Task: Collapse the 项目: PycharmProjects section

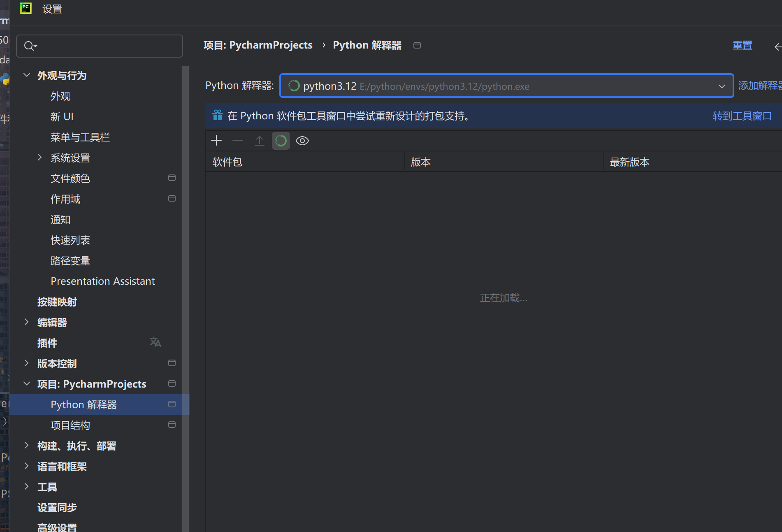Action: [27, 383]
